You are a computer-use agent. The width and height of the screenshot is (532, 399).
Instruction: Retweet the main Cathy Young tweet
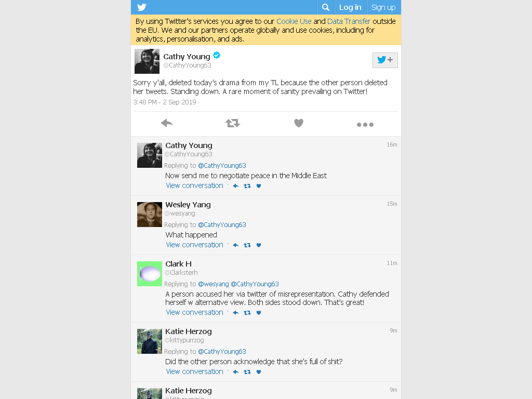(233, 123)
